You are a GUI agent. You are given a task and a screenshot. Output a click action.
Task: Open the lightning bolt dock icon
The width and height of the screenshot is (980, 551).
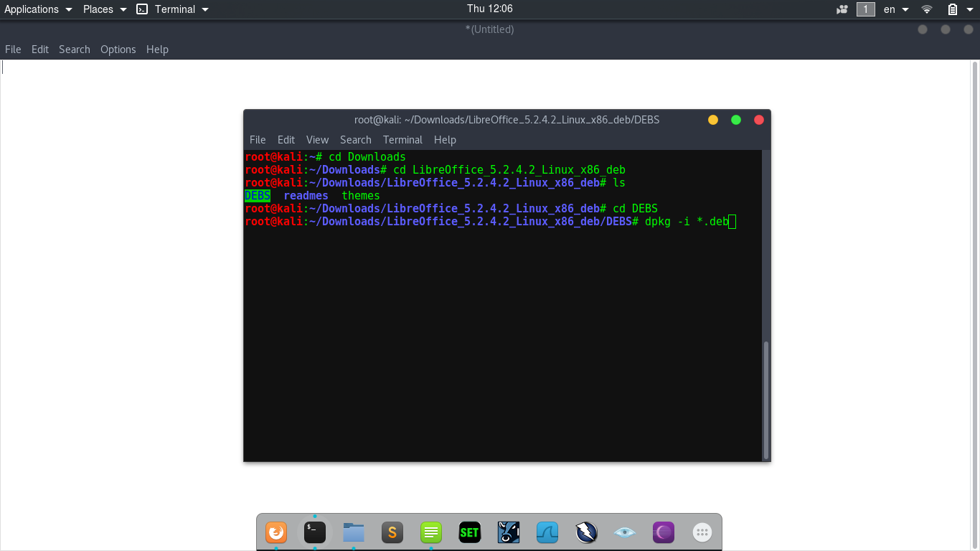click(586, 532)
